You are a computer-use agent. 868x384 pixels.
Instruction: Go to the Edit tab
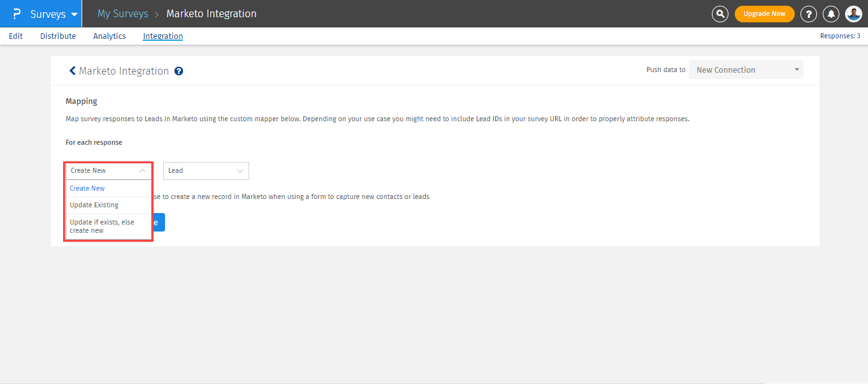(16, 36)
